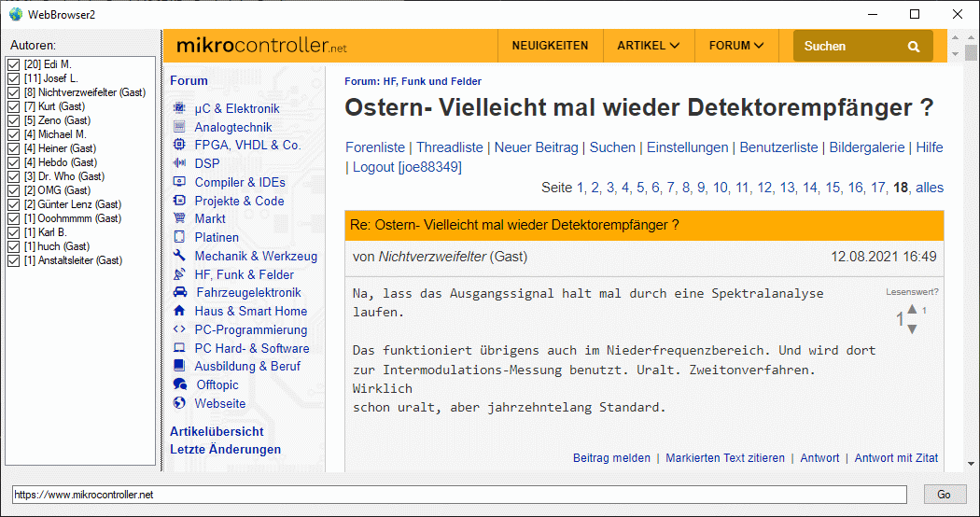Click the search magnifier icon

[914, 47]
